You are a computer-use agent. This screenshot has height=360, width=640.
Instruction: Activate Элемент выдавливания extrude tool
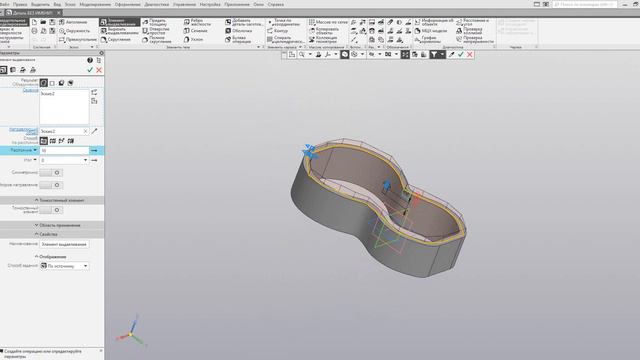click(x=120, y=22)
